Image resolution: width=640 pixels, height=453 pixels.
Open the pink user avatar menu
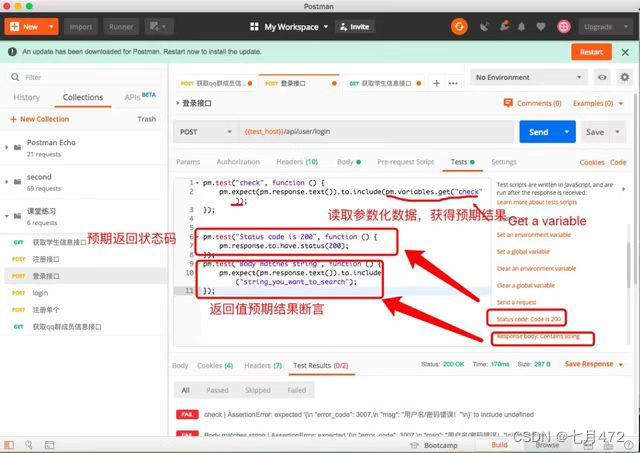pos(564,27)
